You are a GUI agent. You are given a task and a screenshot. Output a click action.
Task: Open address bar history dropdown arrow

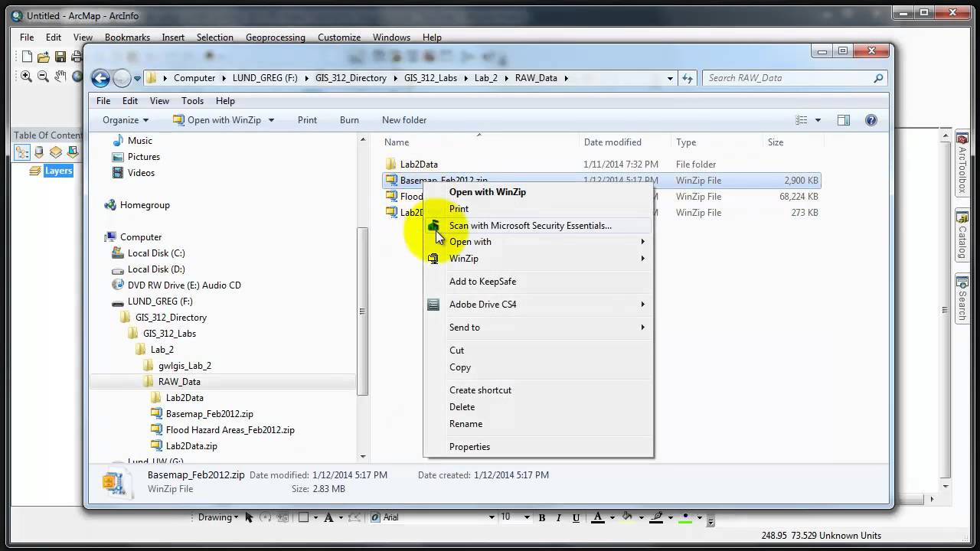pyautogui.click(x=670, y=78)
